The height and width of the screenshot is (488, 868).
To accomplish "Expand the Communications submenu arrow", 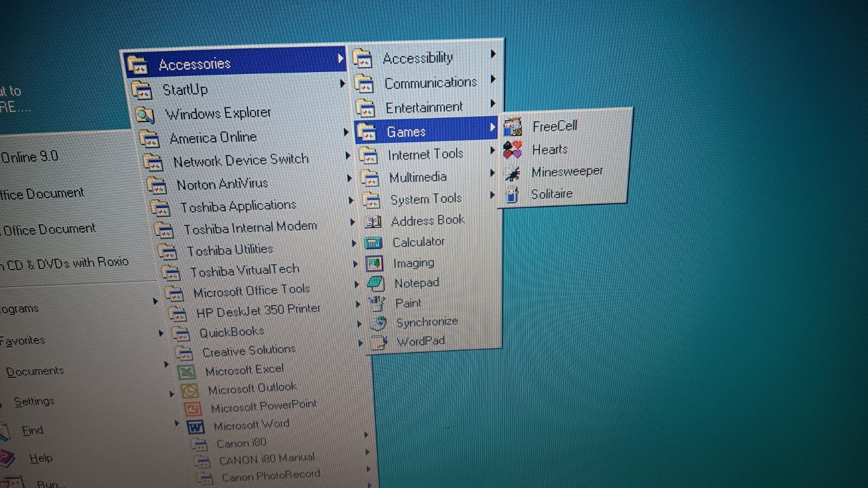I will tap(493, 79).
